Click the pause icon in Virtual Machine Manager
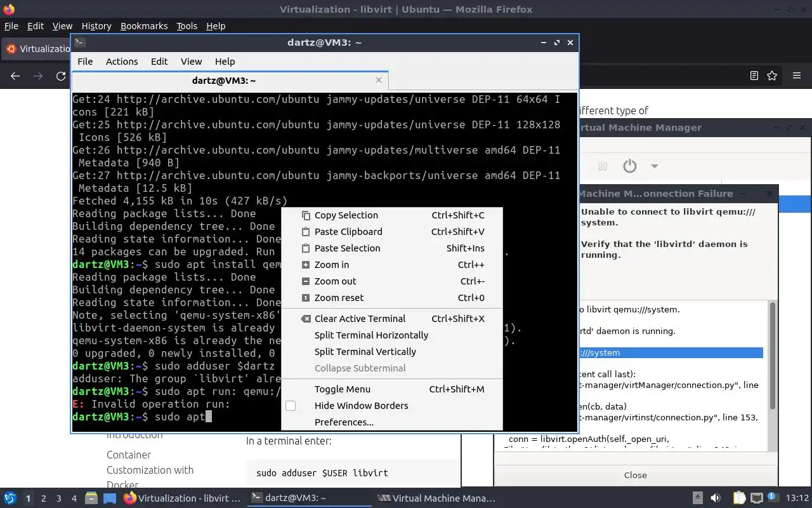The image size is (812, 508). pyautogui.click(x=603, y=166)
